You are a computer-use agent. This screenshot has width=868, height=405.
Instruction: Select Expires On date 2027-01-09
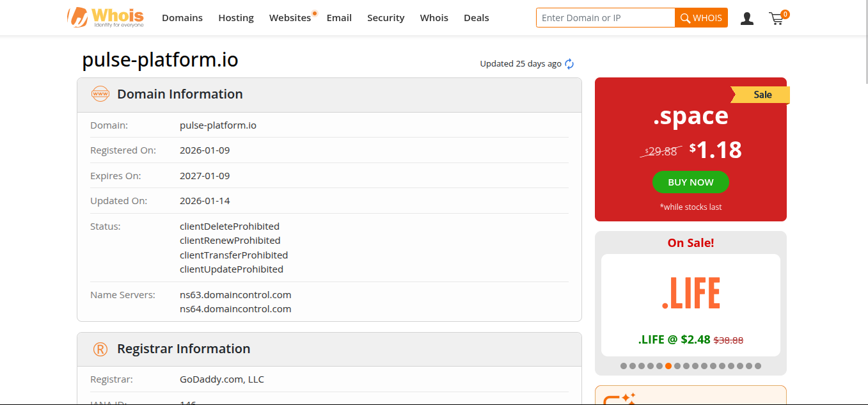pyautogui.click(x=205, y=176)
